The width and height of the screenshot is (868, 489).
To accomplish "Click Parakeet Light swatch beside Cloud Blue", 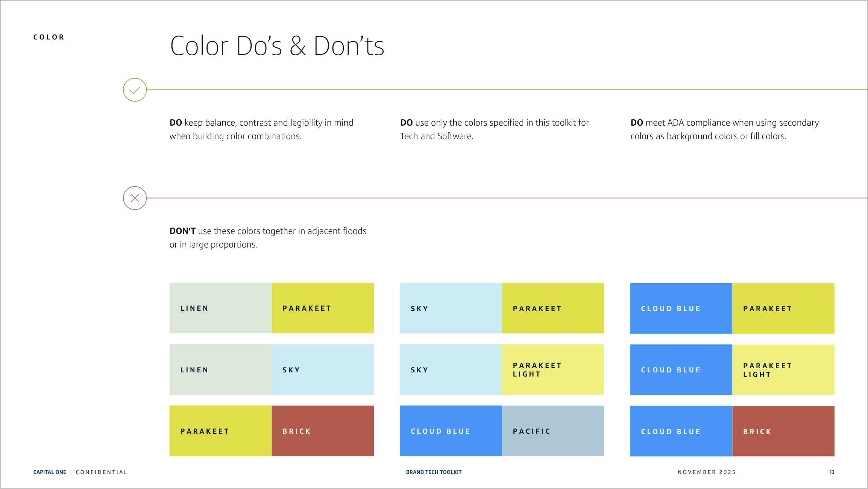I will pyautogui.click(x=783, y=370).
